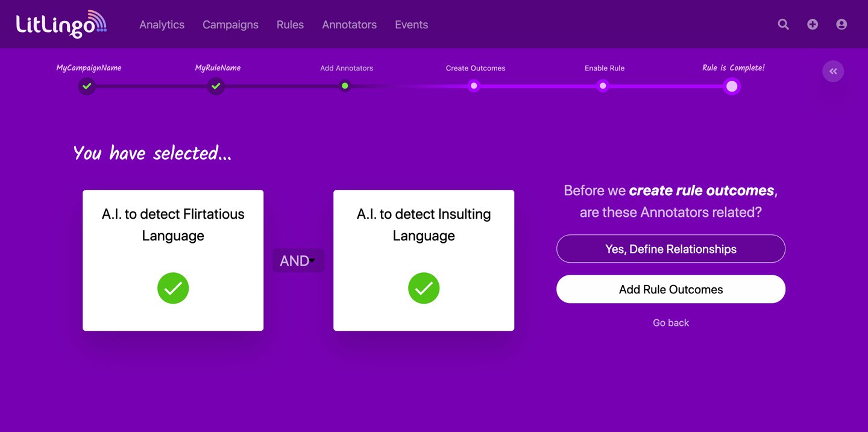Select the Add Annotators step dot

[345, 86]
